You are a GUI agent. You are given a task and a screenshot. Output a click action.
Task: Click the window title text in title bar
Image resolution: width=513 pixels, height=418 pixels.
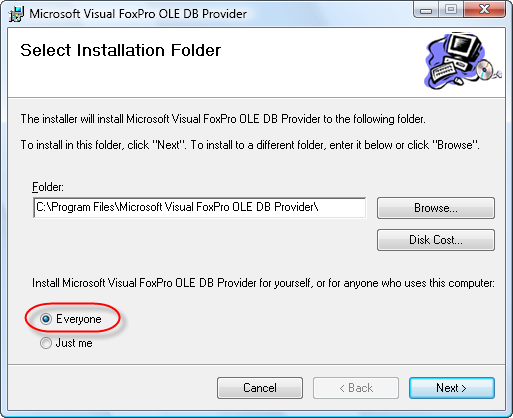tap(138, 14)
